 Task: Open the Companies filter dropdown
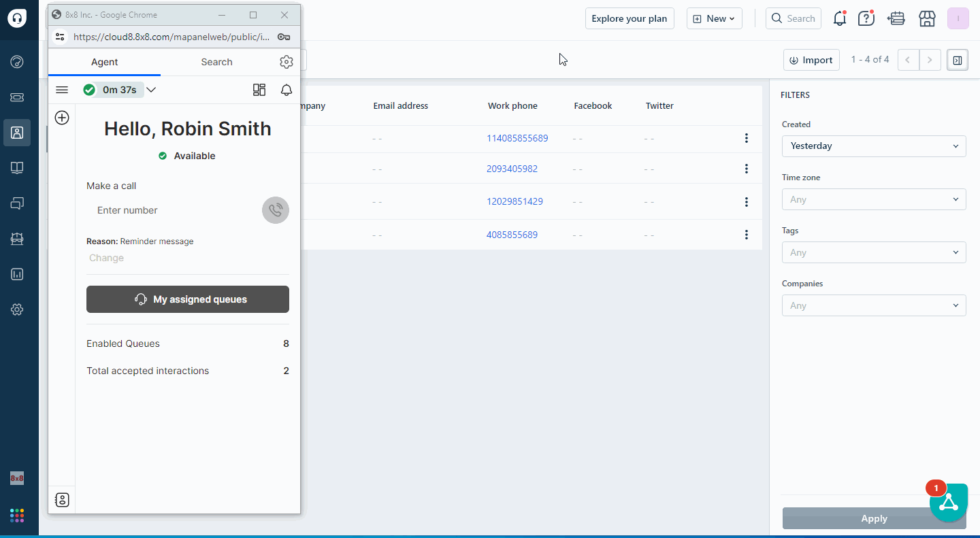click(x=874, y=305)
